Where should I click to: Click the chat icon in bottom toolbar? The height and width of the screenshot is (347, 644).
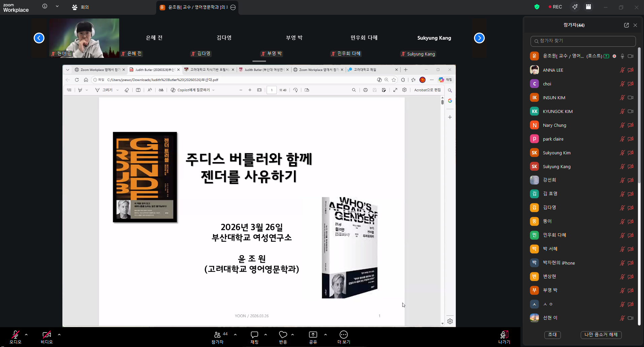click(254, 335)
